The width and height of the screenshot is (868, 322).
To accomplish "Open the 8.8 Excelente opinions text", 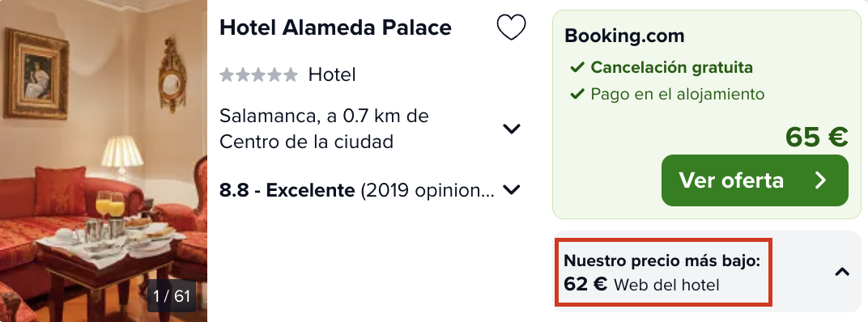I will (x=357, y=190).
